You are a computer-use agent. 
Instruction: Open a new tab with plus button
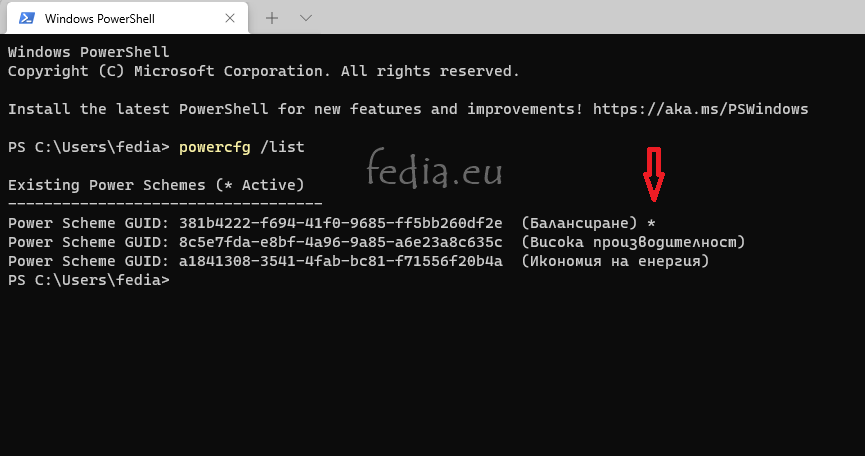(x=271, y=18)
